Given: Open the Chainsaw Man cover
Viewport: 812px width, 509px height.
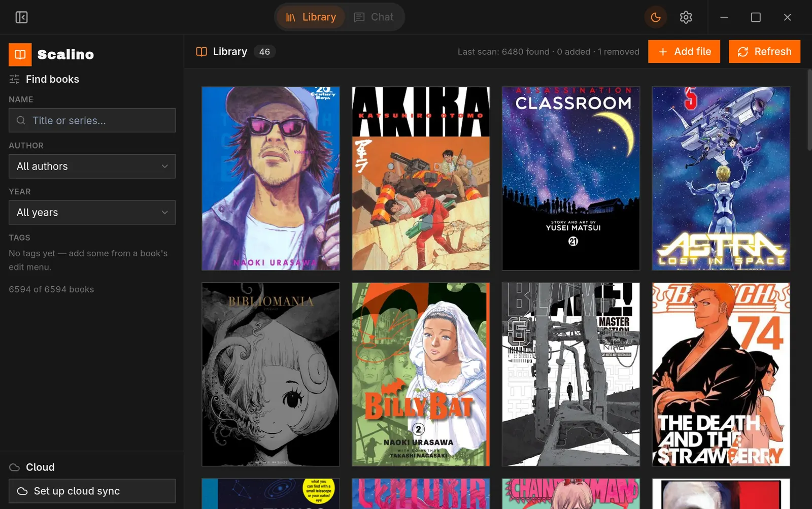Looking at the screenshot, I should (571, 494).
